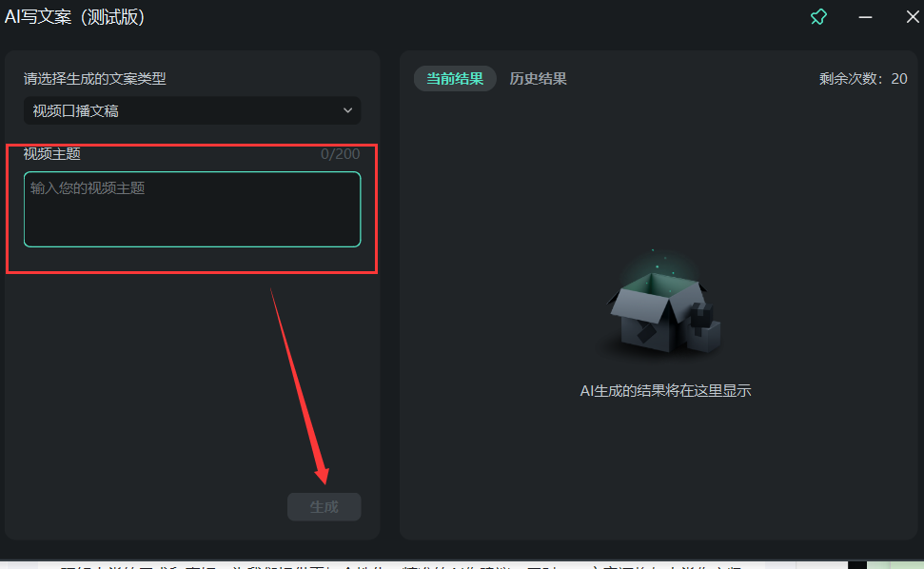The width and height of the screenshot is (924, 569).
Task: Switch to the 历史结果 tab
Action: click(x=539, y=79)
